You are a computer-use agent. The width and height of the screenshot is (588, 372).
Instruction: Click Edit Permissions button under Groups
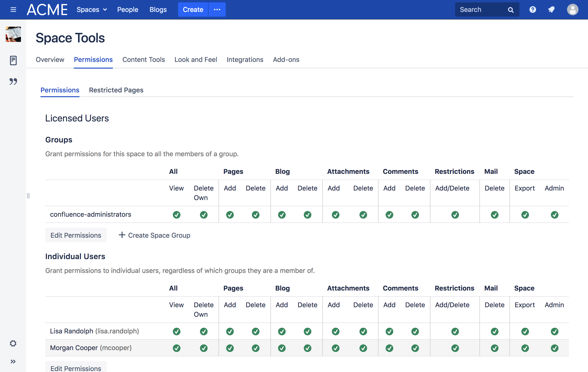(x=76, y=235)
